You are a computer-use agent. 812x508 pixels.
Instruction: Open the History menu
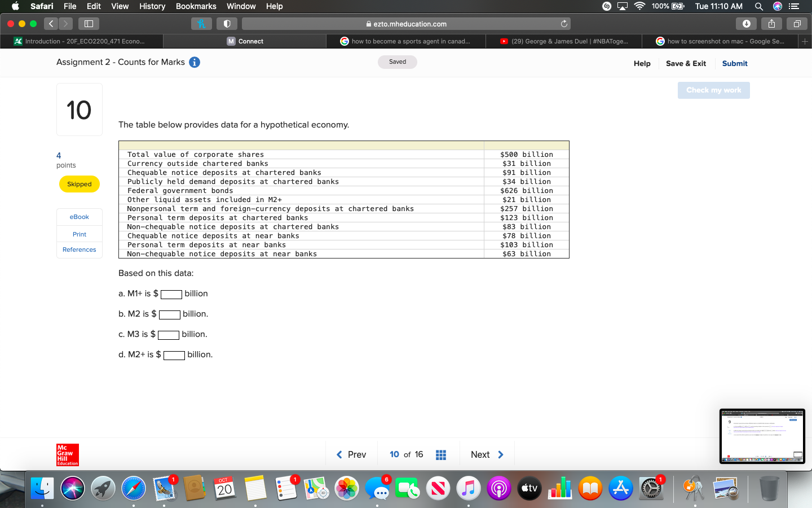152,6
